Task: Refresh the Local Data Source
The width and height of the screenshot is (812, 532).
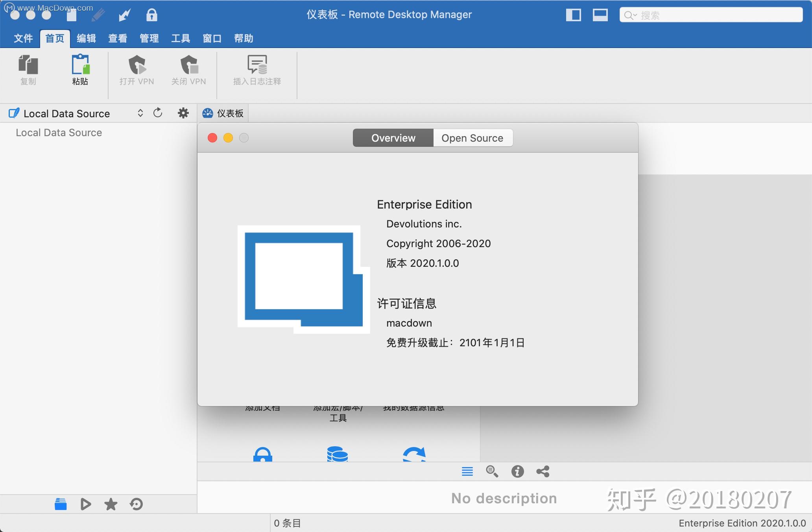Action: pyautogui.click(x=158, y=113)
